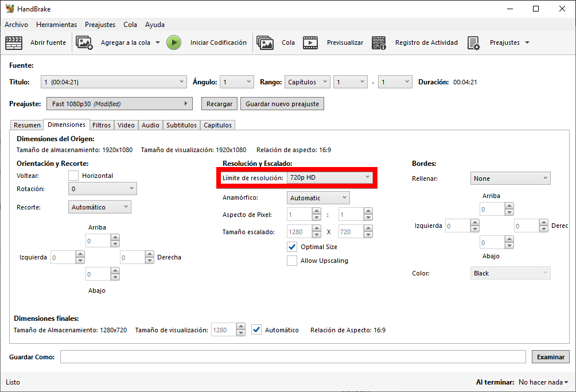The width and height of the screenshot is (576, 392).
Task: Open the Recorte Automático dropdown
Action: click(100, 207)
